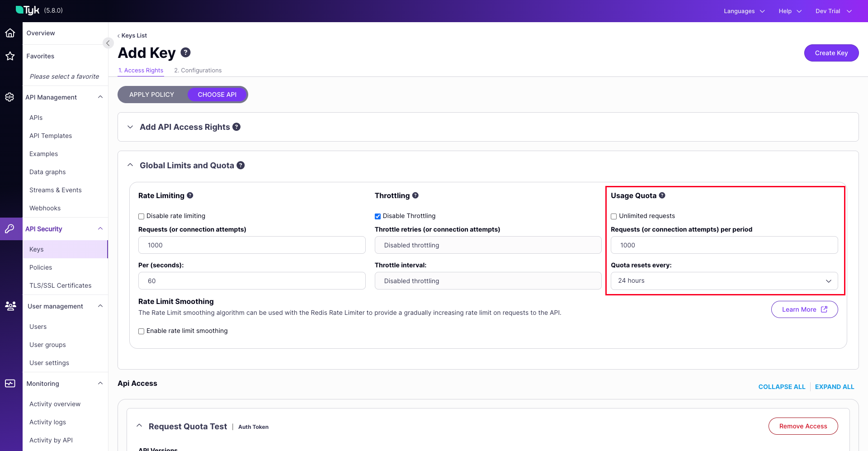This screenshot has height=451, width=868.
Task: Switch to the Configurations tab
Action: click(x=198, y=70)
